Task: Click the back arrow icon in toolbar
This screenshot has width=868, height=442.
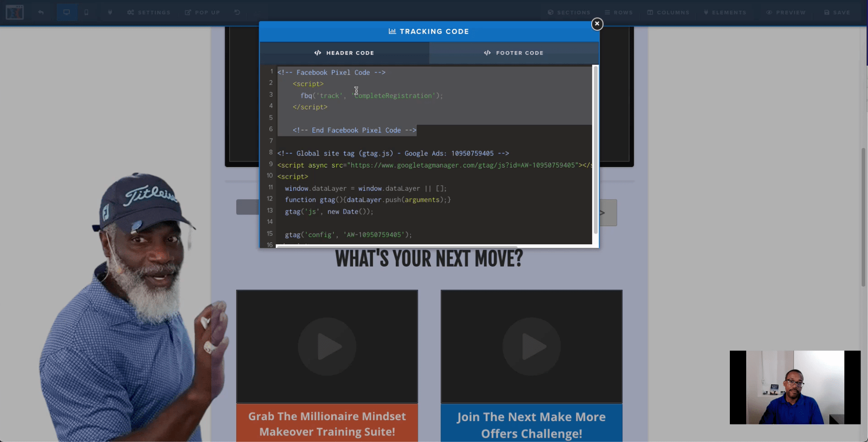Action: 41,13
